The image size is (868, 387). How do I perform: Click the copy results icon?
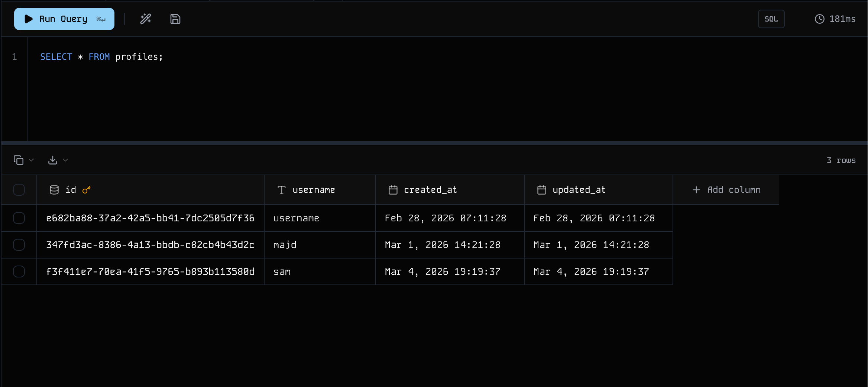(18, 160)
